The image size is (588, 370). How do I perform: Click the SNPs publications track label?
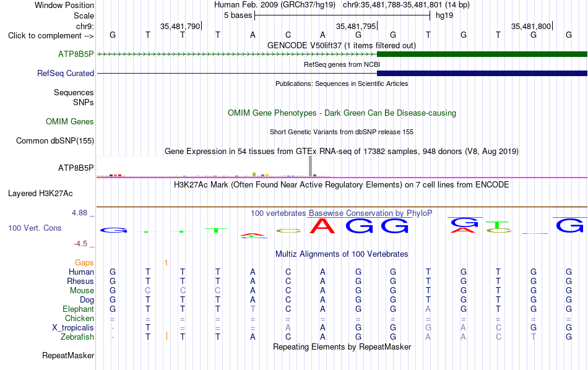coord(84,102)
